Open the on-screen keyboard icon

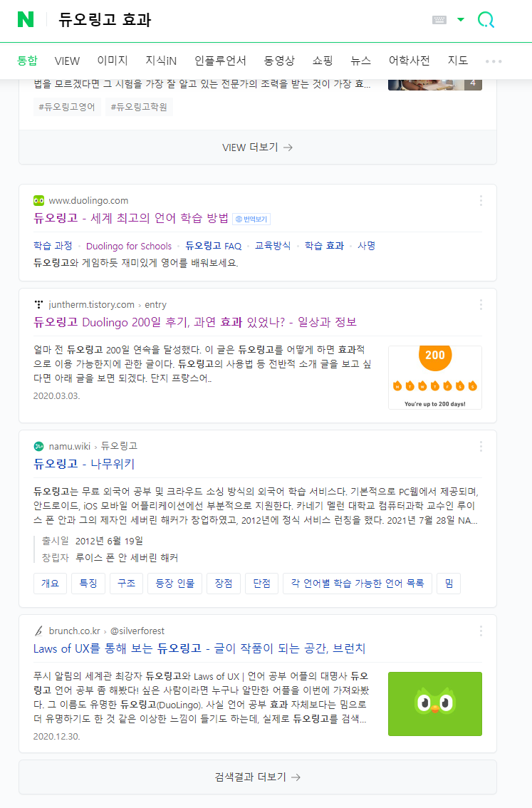pos(439,19)
